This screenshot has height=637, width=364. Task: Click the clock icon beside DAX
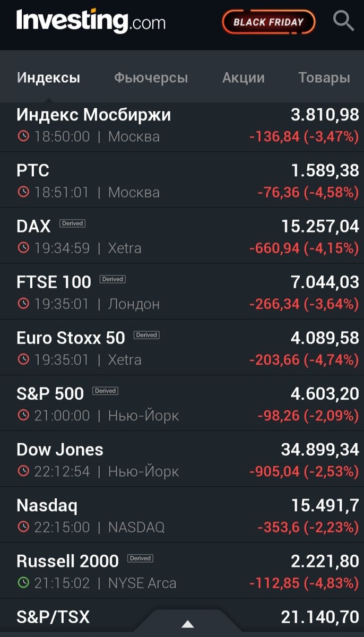23,248
